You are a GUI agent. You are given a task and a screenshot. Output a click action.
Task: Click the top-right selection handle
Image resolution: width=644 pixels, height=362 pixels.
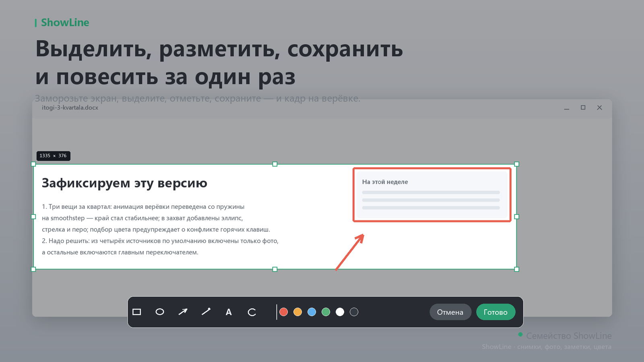click(517, 164)
